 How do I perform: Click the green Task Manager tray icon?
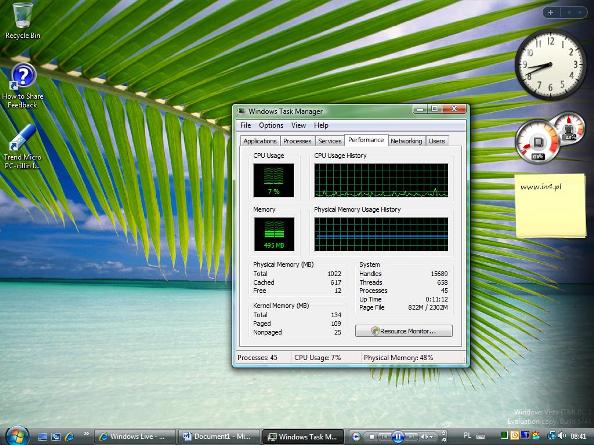click(x=504, y=436)
